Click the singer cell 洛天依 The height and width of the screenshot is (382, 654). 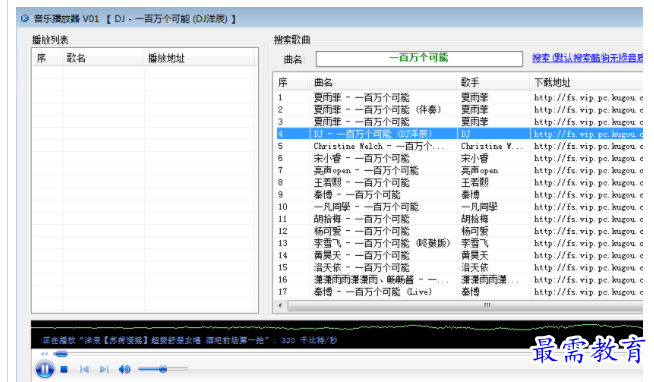474,267
